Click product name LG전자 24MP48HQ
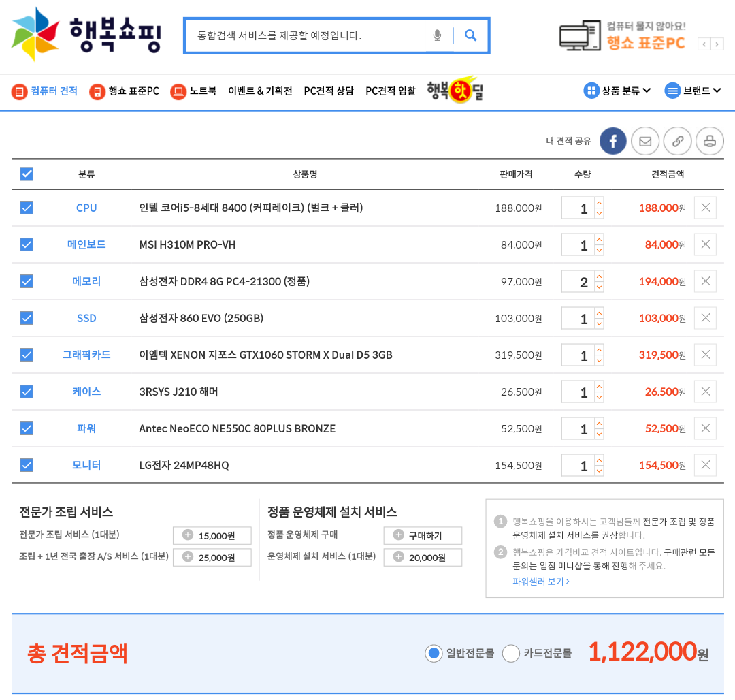Viewport: 735px width, 700px height. 184,466
